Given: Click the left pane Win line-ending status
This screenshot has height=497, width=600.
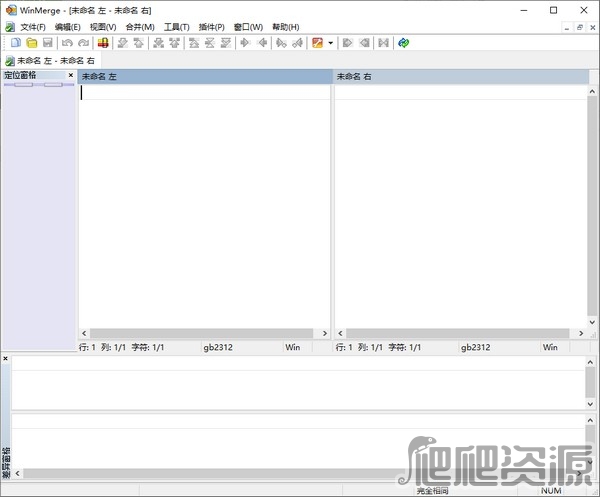Looking at the screenshot, I should point(293,347).
